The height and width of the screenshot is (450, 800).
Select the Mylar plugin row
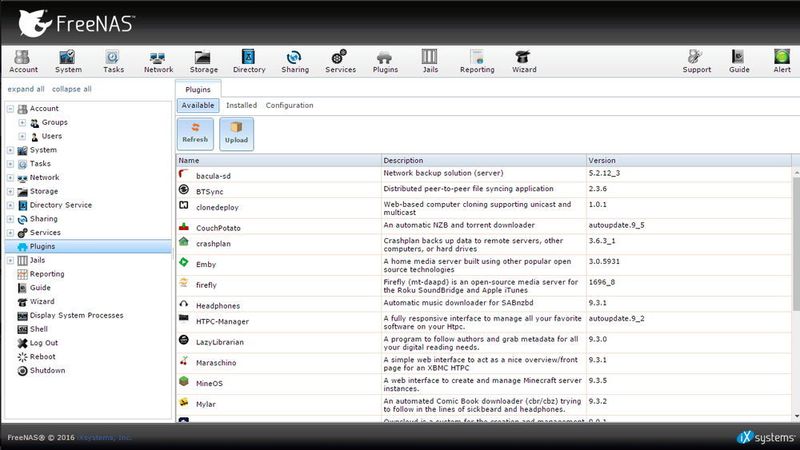pos(484,405)
